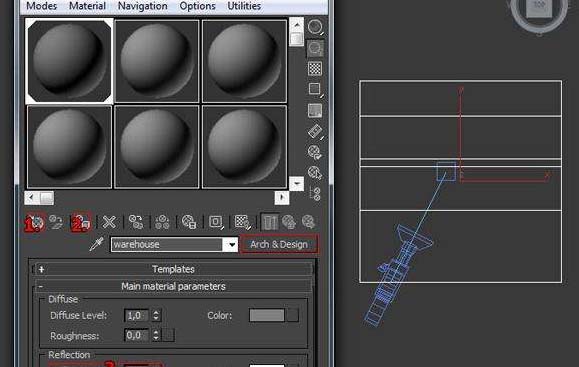The height and width of the screenshot is (367, 579).
Task: Click the sample slots scroll-right arrow
Action: (282, 198)
